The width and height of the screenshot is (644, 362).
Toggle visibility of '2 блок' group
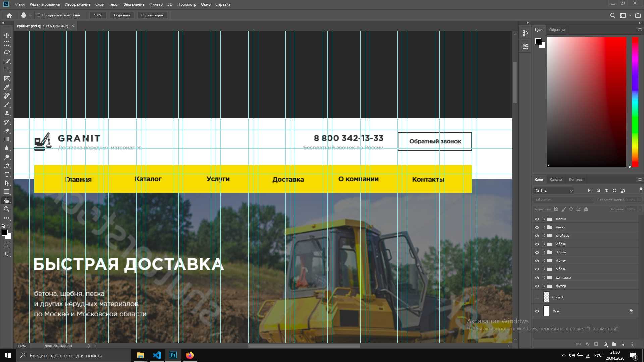(537, 244)
